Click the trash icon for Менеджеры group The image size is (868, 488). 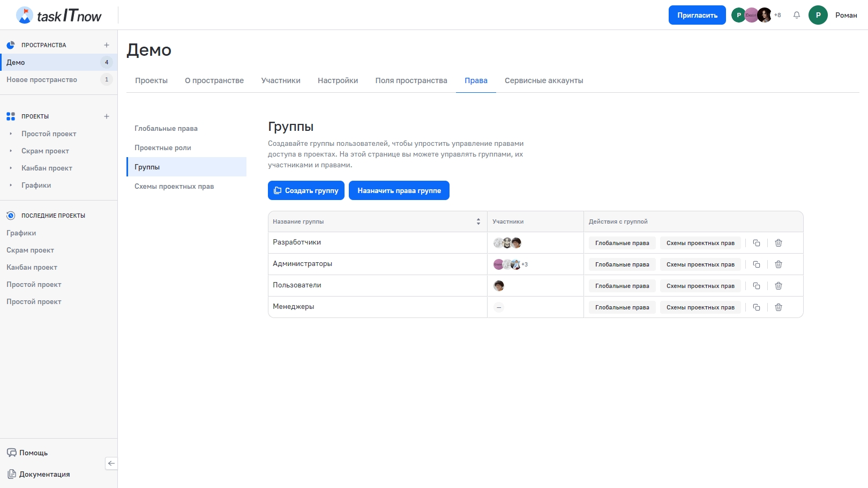(779, 307)
